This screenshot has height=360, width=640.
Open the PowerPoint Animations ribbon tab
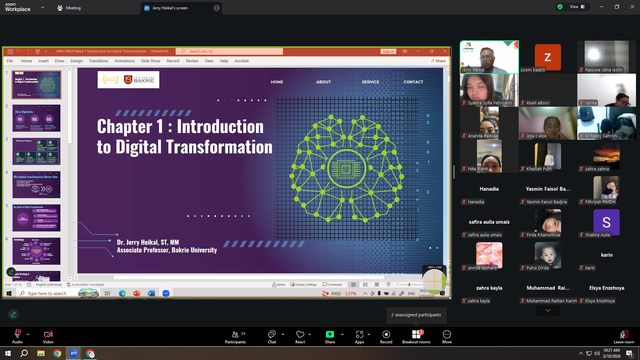point(124,61)
